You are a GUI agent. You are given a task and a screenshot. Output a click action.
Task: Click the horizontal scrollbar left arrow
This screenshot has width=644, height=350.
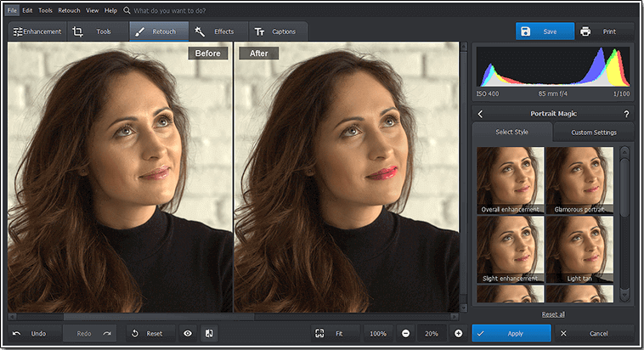tap(13, 317)
